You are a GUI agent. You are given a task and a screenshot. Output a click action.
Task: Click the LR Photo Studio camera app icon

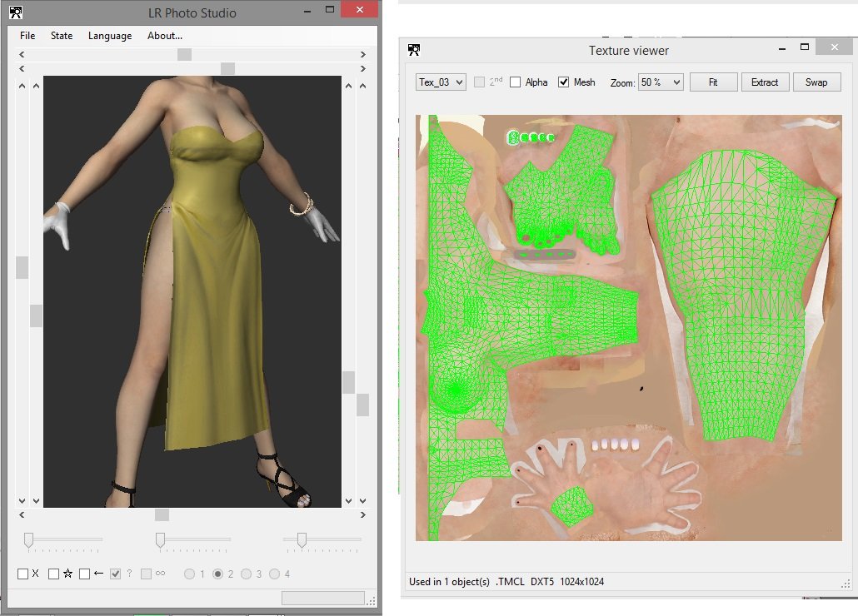(15, 12)
